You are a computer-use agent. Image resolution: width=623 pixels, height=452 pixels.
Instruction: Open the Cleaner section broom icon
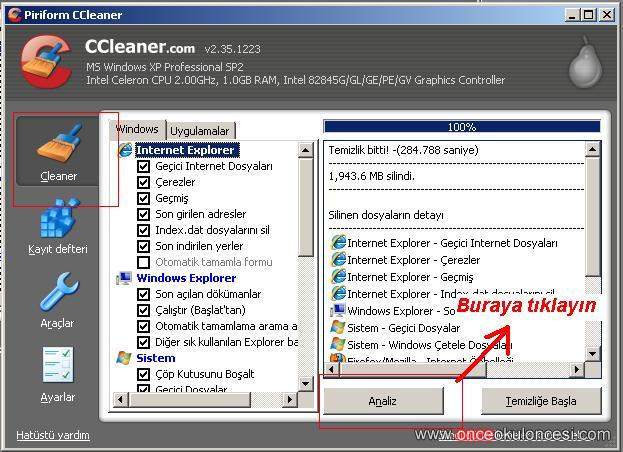click(60, 143)
